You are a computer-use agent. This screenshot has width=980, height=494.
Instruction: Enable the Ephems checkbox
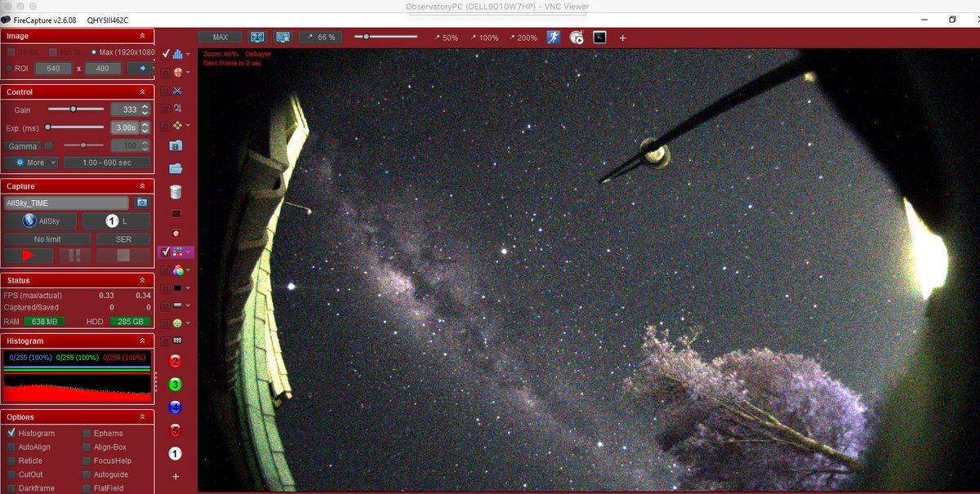[87, 434]
